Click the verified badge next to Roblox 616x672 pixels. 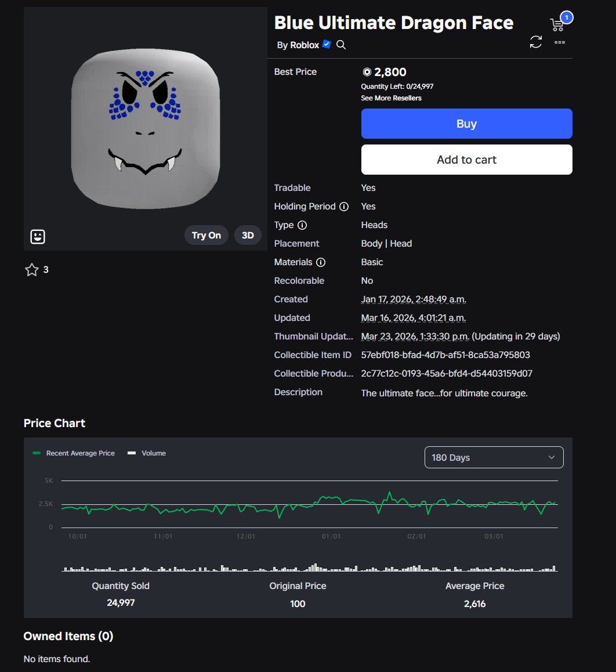326,44
